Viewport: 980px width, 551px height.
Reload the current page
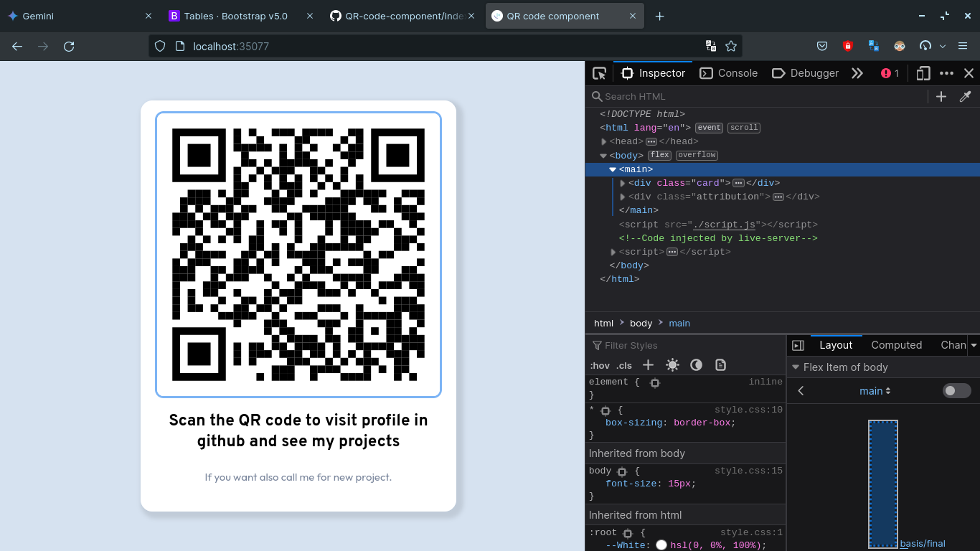pos(69,46)
